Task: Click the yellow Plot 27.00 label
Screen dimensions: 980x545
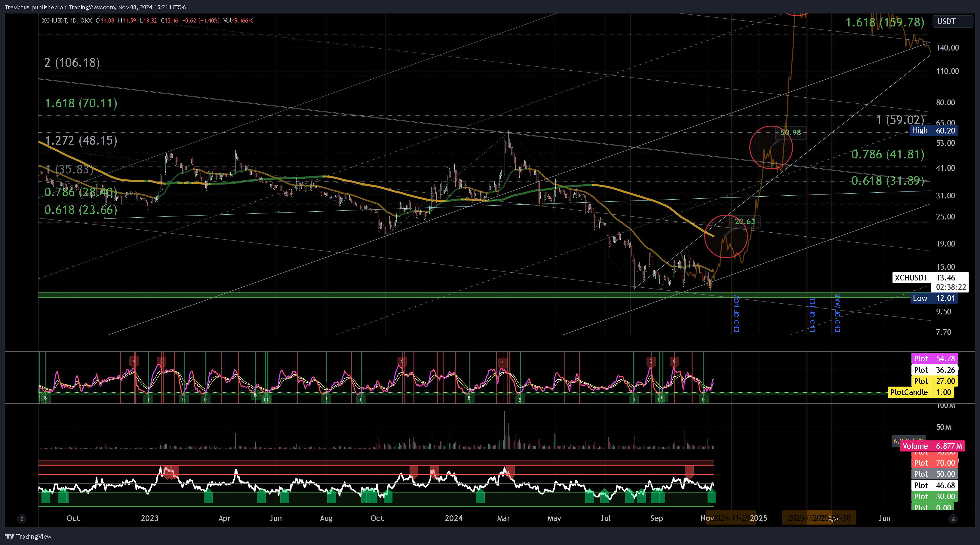Action: (934, 381)
